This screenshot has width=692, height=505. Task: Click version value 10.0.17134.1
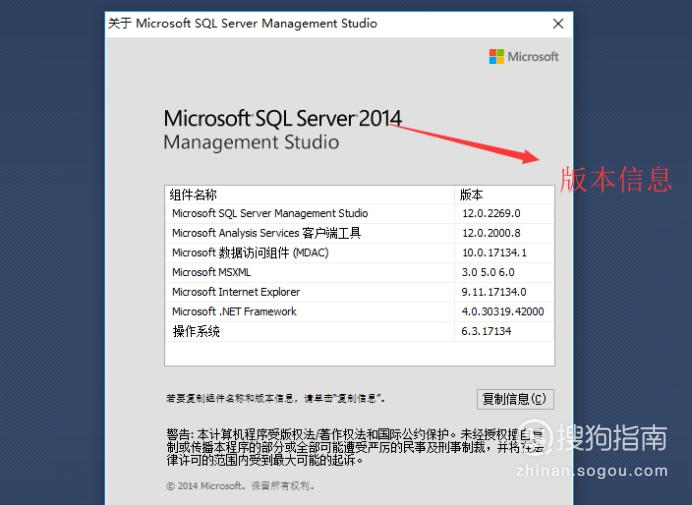click(x=494, y=253)
